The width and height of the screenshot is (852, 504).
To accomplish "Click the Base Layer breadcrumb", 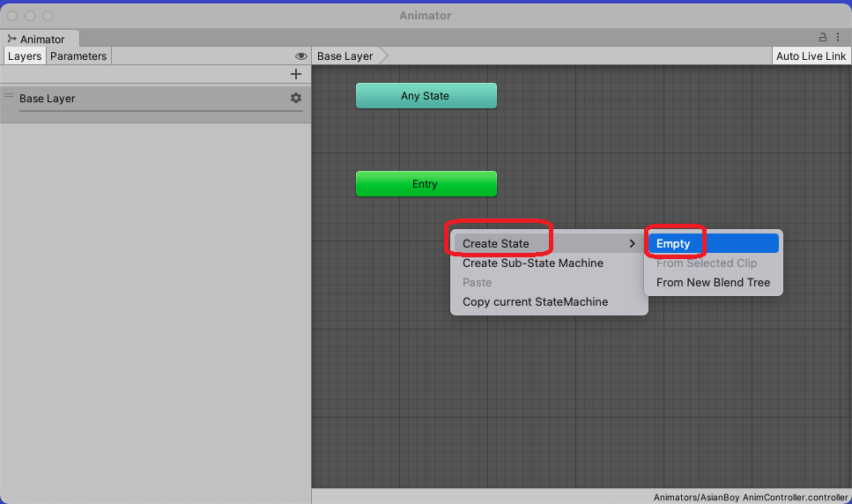I will click(x=345, y=56).
